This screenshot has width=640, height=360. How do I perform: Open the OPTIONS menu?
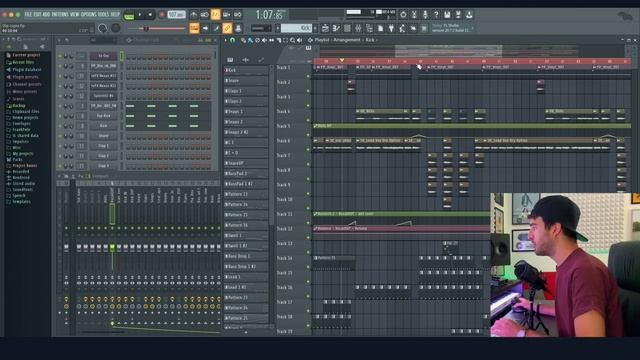click(89, 14)
